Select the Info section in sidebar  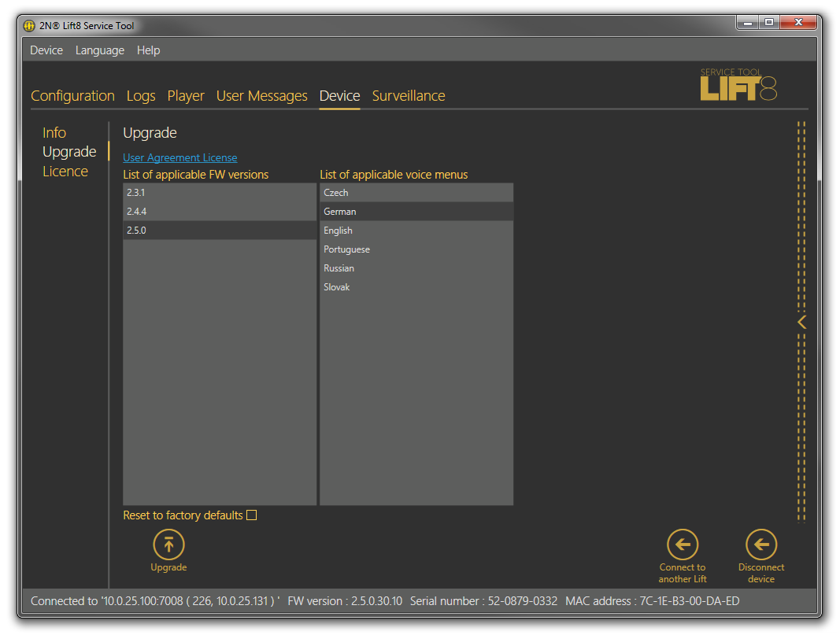54,133
